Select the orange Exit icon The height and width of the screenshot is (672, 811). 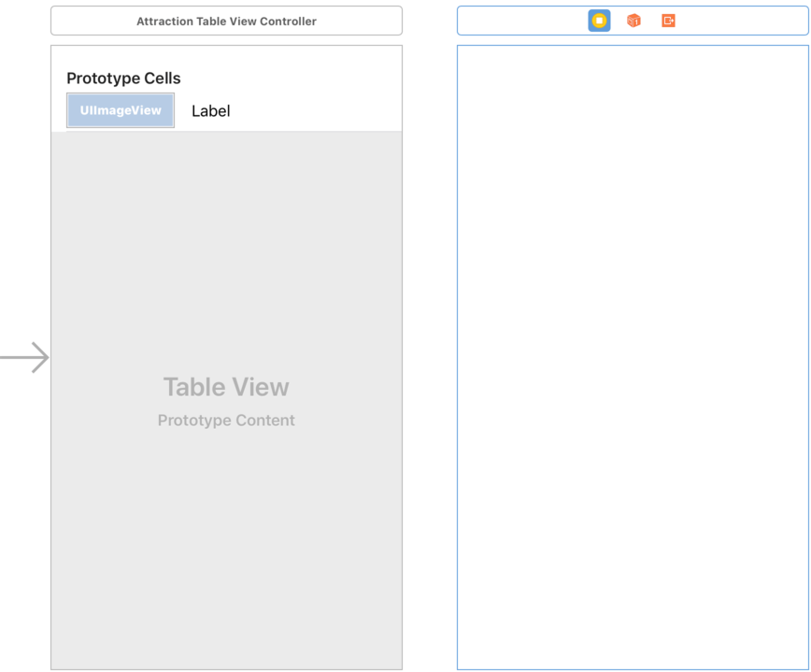(x=668, y=21)
